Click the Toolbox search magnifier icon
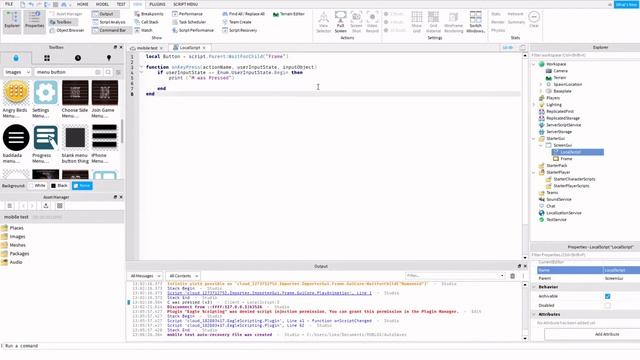Screen dimensions: 640x360 [x=108, y=72]
